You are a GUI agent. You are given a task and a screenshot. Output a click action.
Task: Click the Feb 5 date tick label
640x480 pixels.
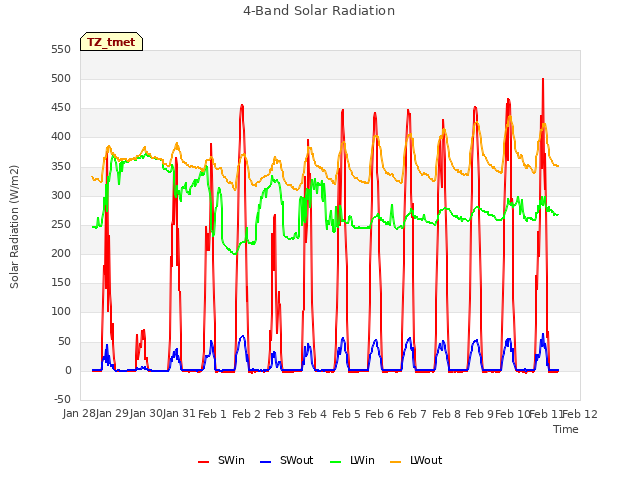tap(346, 414)
